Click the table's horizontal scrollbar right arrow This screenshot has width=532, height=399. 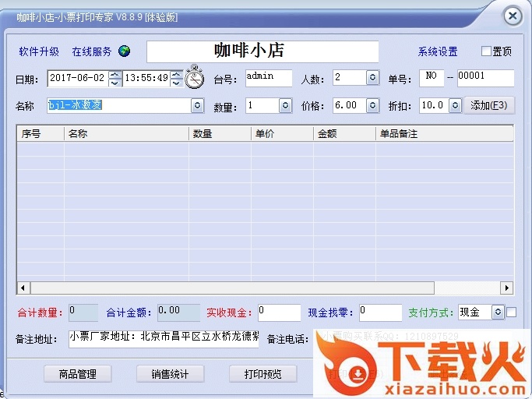pos(507,288)
